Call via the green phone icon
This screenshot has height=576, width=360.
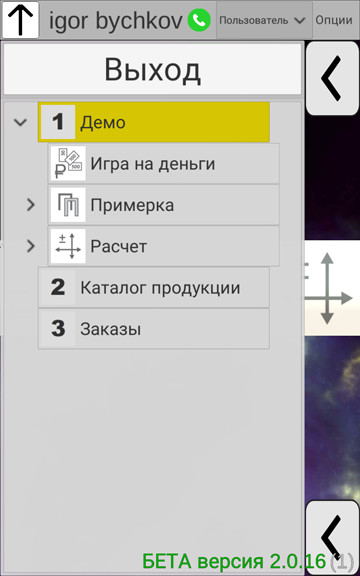199,20
